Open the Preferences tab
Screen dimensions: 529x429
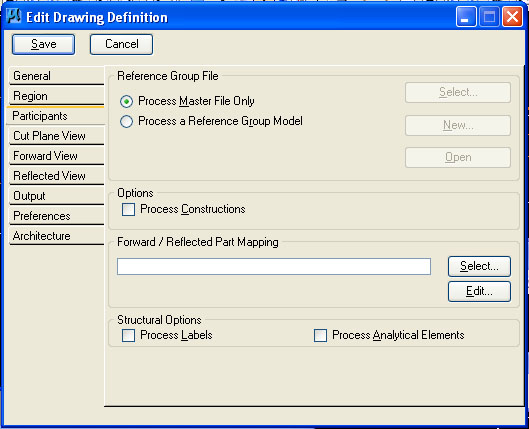(56, 216)
